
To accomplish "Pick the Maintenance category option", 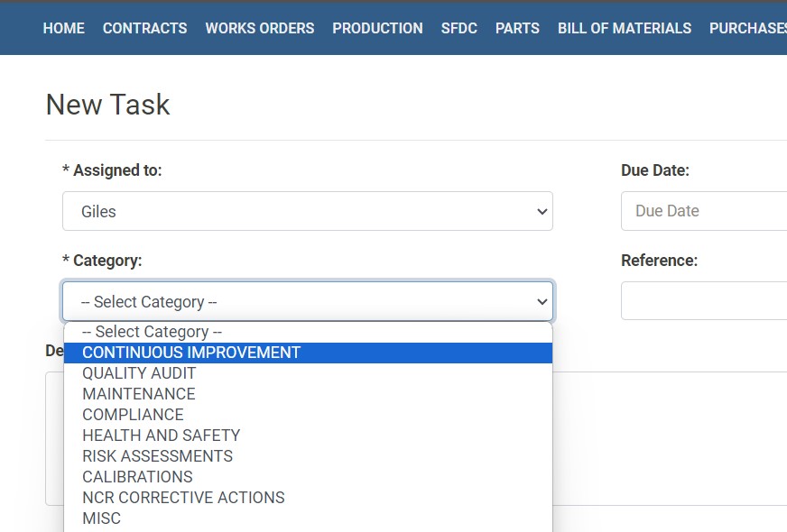I will (138, 394).
